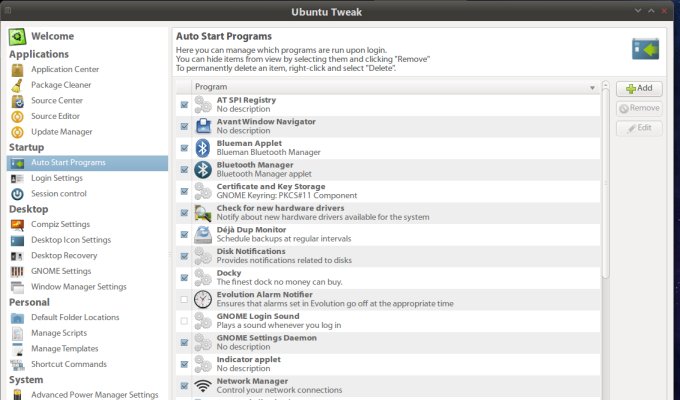Open Login Settings in sidebar

point(56,178)
